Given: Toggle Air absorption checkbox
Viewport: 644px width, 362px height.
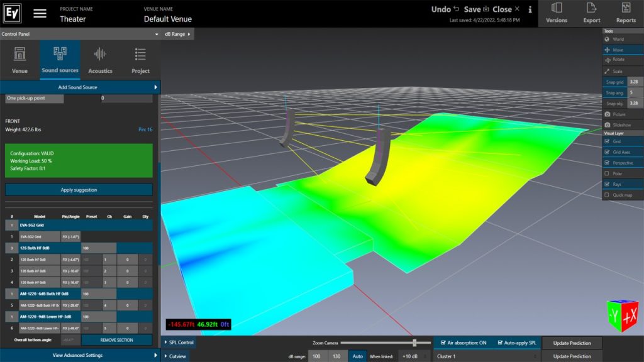Looking at the screenshot, I should [x=444, y=343].
